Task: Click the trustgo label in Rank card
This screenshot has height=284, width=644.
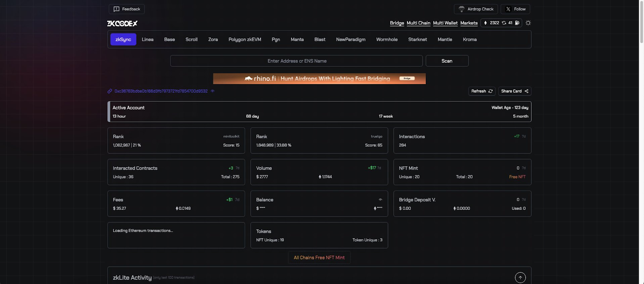Action: [x=376, y=137]
